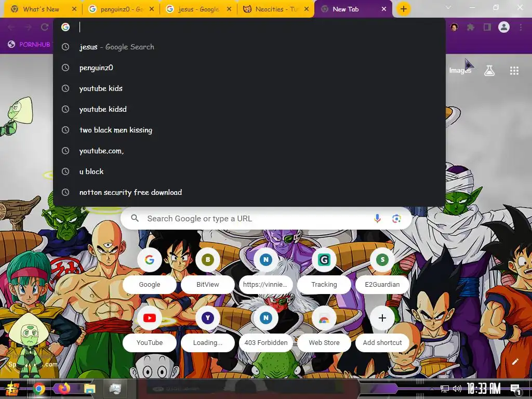
Task: Select the 'u block' suggestion
Action: [x=249, y=171]
